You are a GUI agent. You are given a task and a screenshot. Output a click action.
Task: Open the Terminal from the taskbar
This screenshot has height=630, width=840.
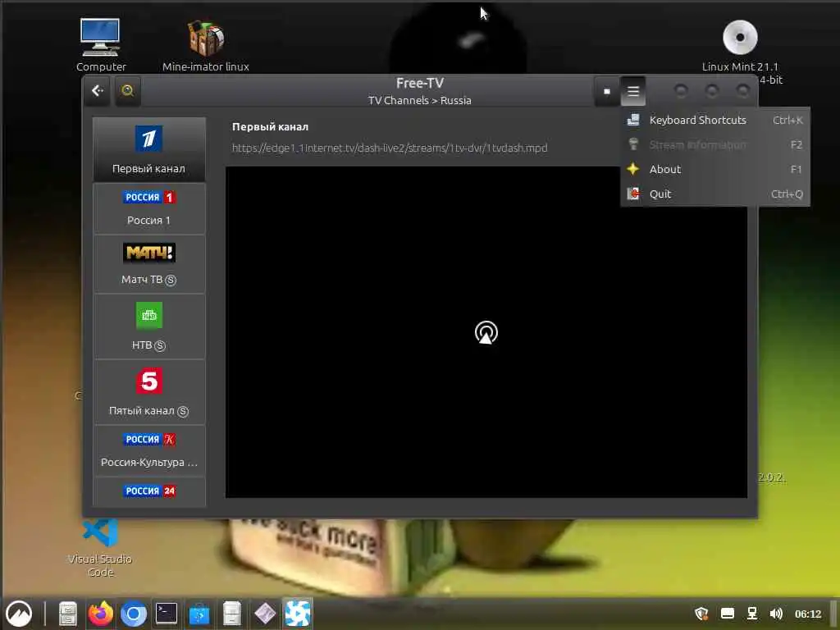click(166, 614)
